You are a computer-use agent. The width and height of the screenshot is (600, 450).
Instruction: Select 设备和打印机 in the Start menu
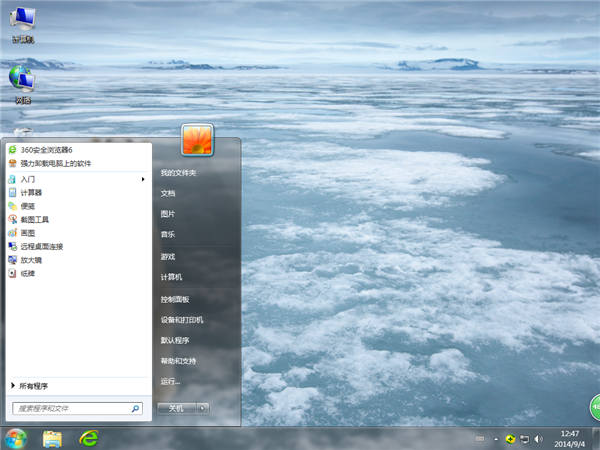click(x=182, y=319)
